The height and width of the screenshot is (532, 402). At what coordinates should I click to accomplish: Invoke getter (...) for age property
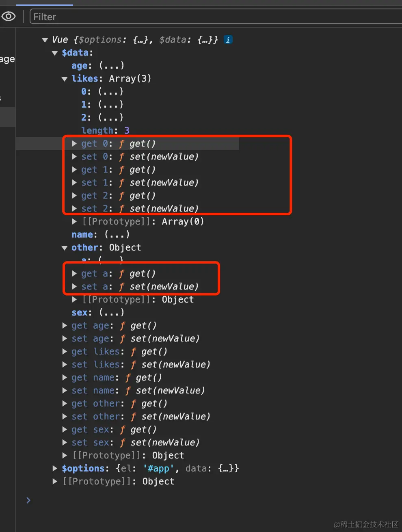click(112, 66)
